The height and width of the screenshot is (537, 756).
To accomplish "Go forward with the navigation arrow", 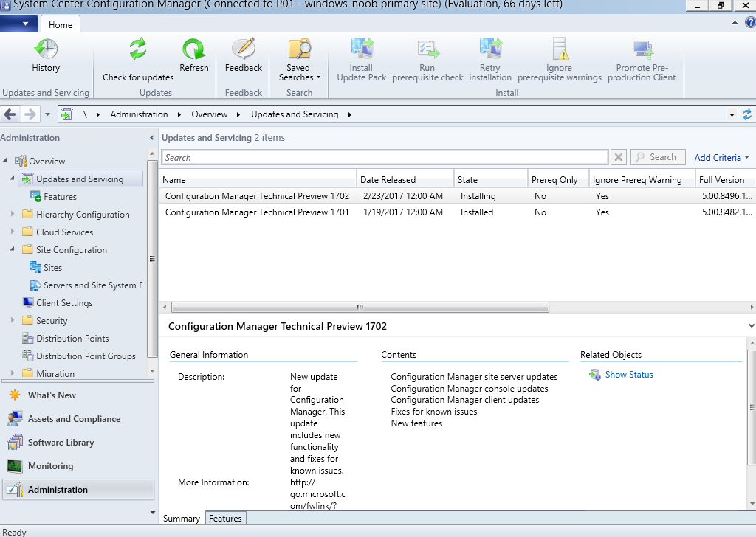I will click(30, 114).
